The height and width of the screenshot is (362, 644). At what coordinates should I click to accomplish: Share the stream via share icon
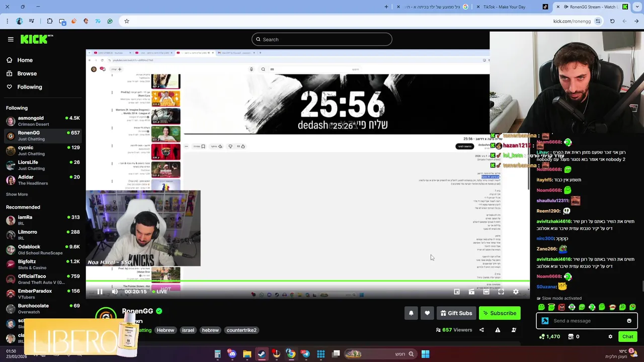point(481,330)
